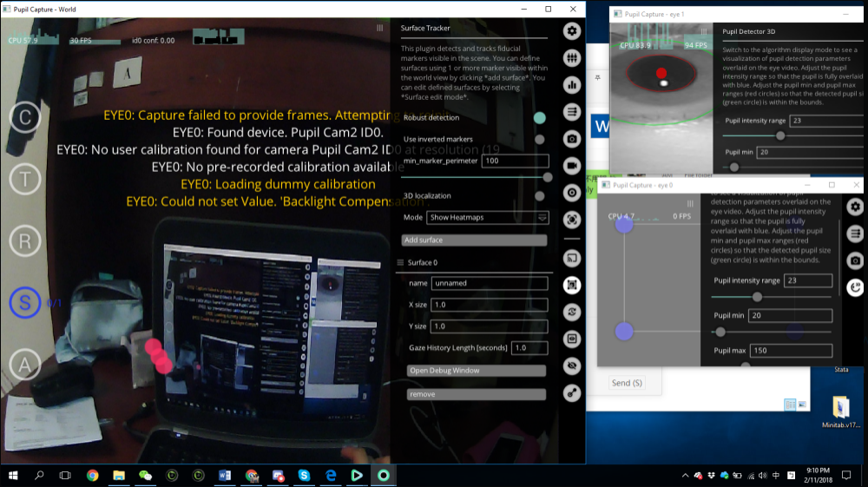
Task: Open WeChat from taskbar
Action: [146, 476]
